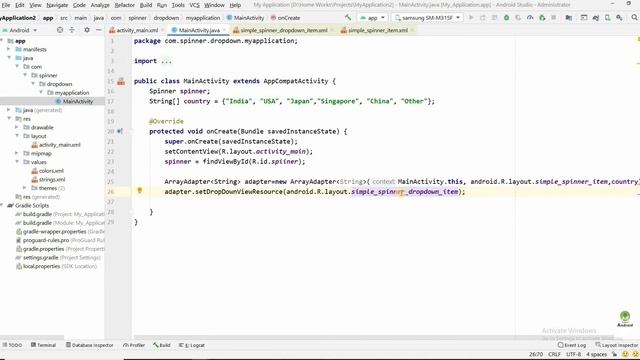Click the CRLF line separator status entry
640x360 pixels.
[x=554, y=354]
